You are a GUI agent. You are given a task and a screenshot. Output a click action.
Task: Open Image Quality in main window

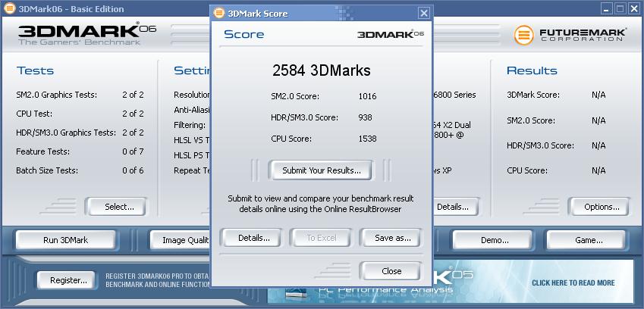(181, 240)
